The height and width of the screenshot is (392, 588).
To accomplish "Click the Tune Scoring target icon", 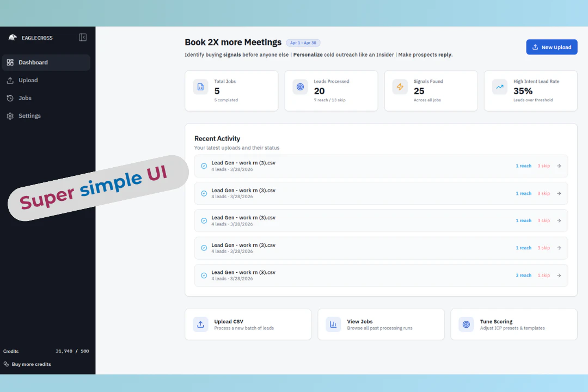I will pos(466,324).
